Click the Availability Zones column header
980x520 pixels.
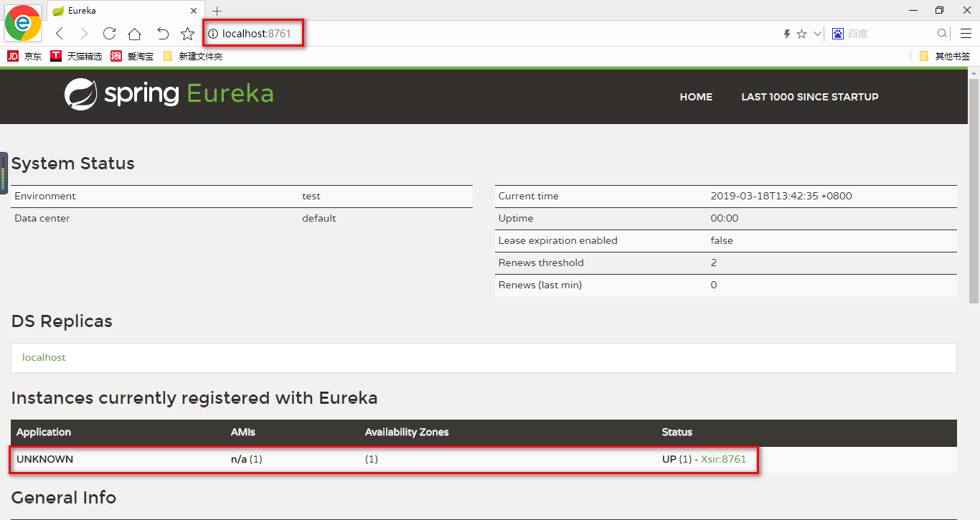click(407, 432)
